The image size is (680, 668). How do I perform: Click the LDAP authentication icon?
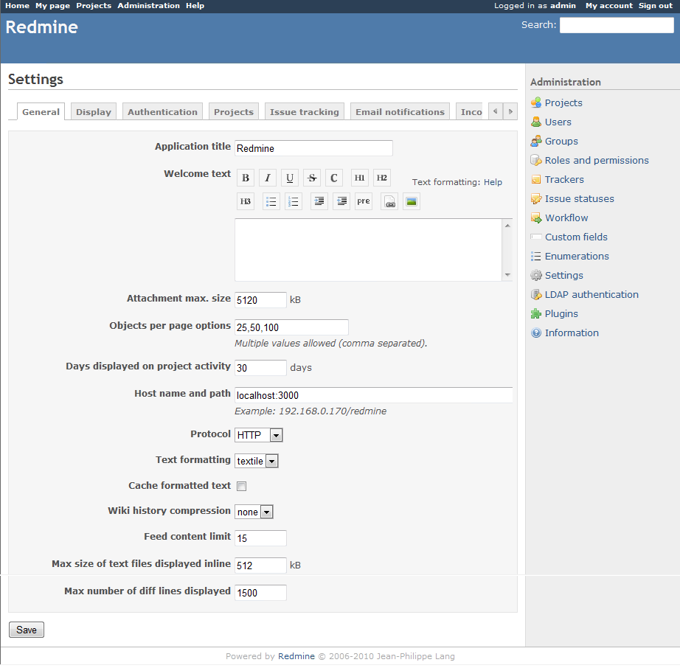pyautogui.click(x=536, y=295)
